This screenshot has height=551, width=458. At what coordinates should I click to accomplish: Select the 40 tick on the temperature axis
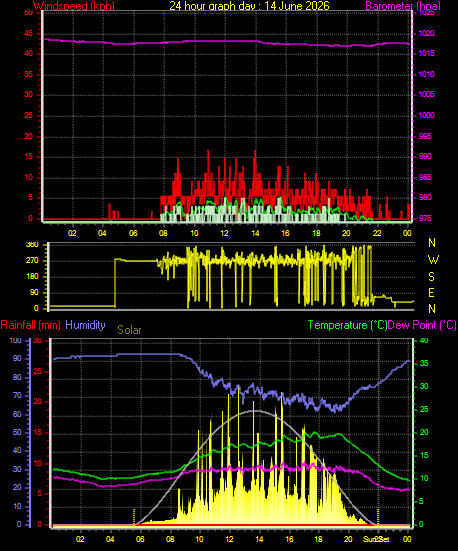(425, 341)
